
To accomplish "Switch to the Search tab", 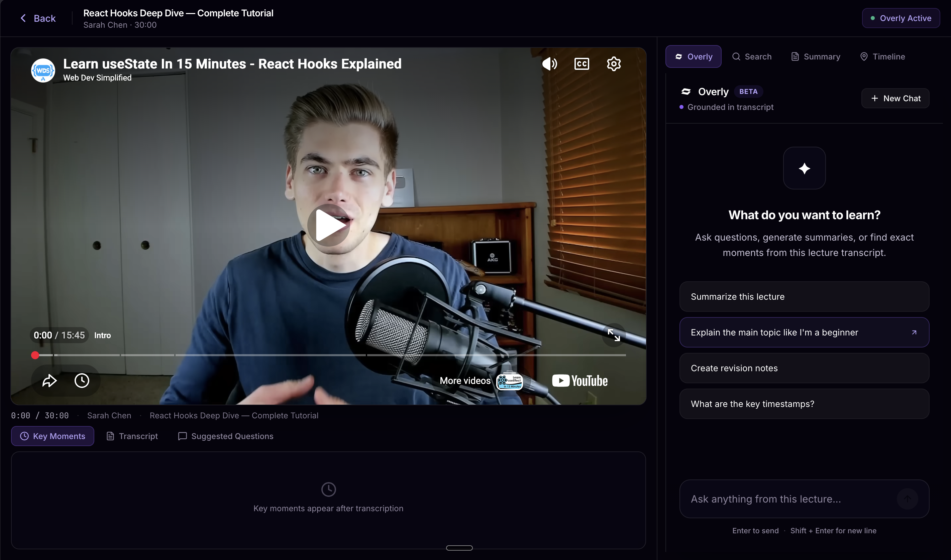I will [x=752, y=56].
